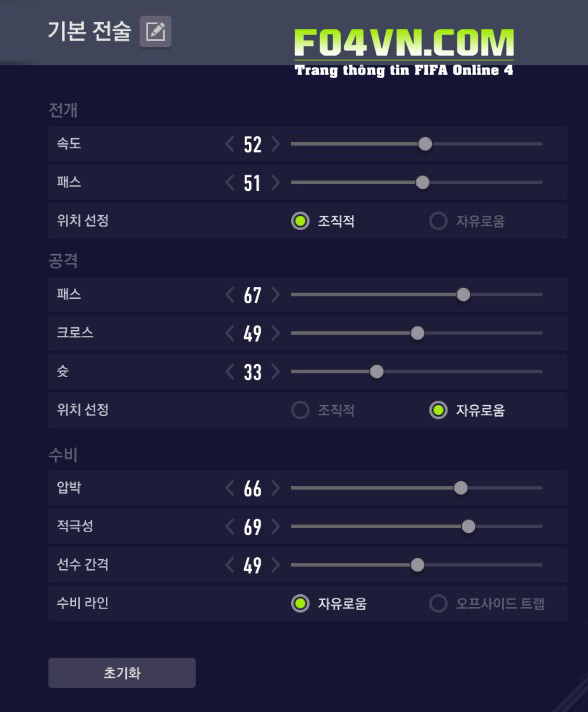Click the 슛 slider handle
The image size is (588, 712).
point(376,372)
